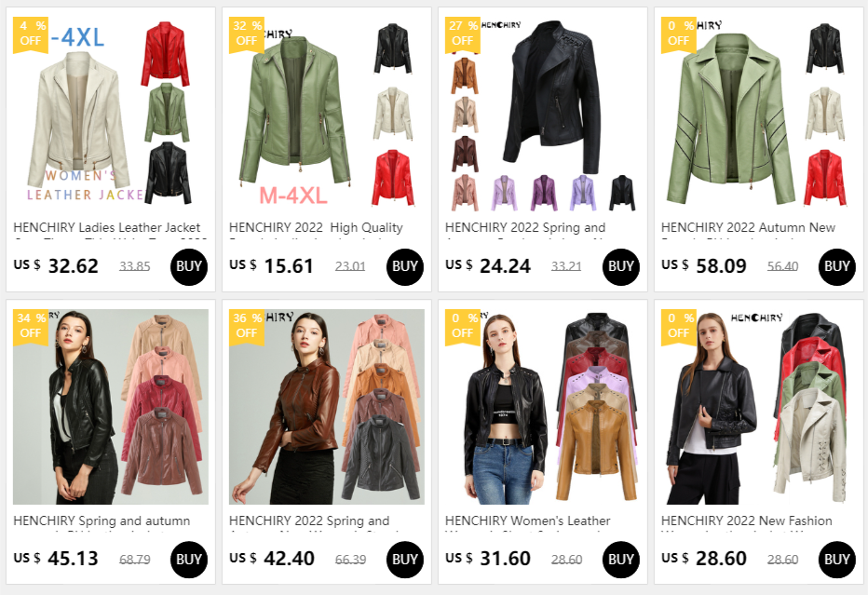Open HENCHIRY Ladies Leather Jacket title link

click(107, 227)
